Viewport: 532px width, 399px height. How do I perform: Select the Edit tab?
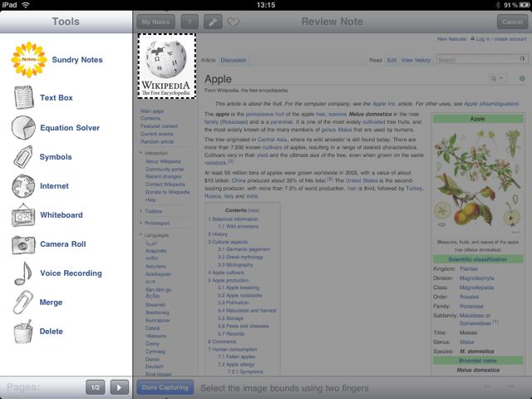392,60
